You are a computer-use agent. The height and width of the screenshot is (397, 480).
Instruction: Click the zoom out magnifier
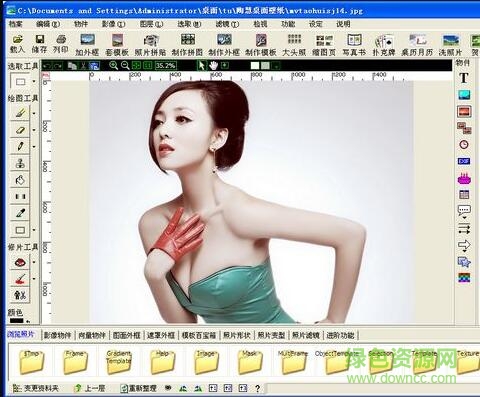(x=125, y=65)
